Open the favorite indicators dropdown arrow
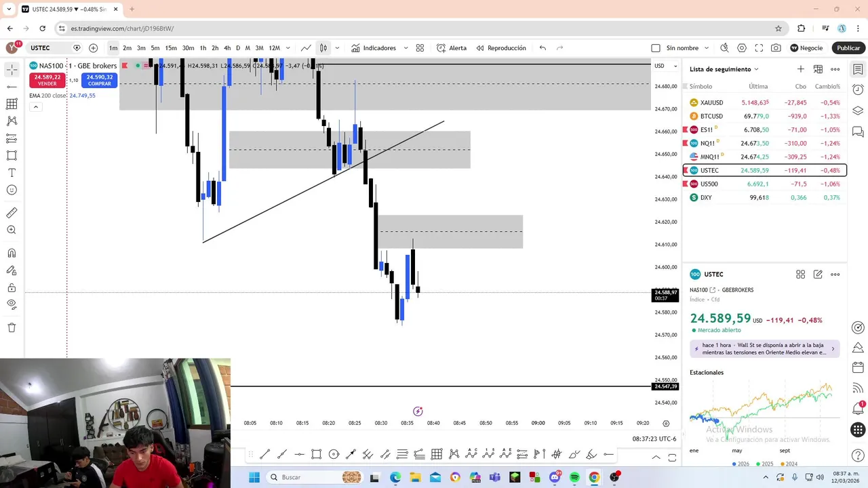This screenshot has height=488, width=868. 406,48
